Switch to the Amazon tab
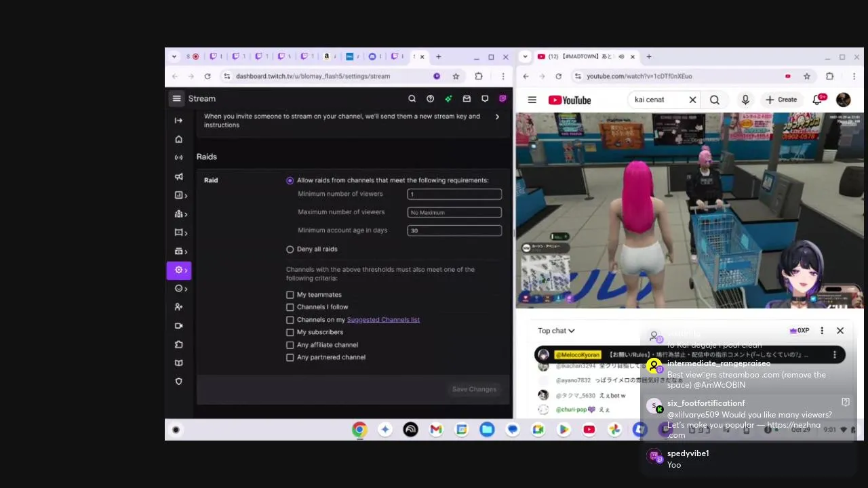868x488 pixels. coord(330,57)
